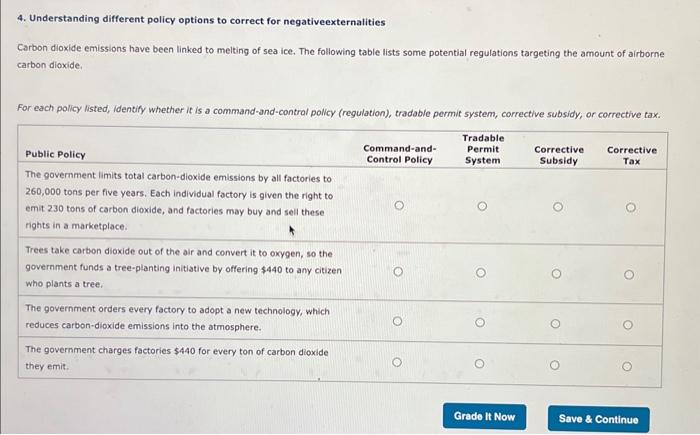Screen dimensions: 700x435
Task: Select Command-and-Control for tree-planting initiative
Action: (x=398, y=271)
